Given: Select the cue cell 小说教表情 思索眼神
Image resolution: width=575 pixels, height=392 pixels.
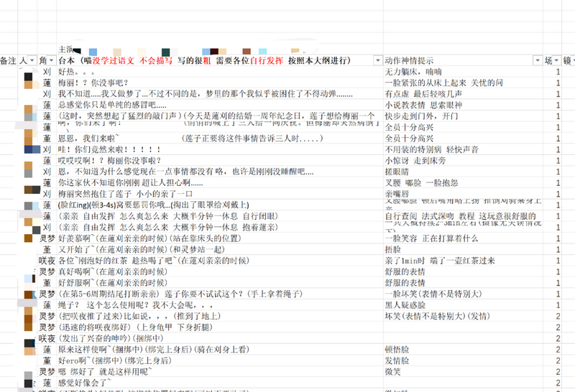Looking at the screenshot, I should click(463, 105).
